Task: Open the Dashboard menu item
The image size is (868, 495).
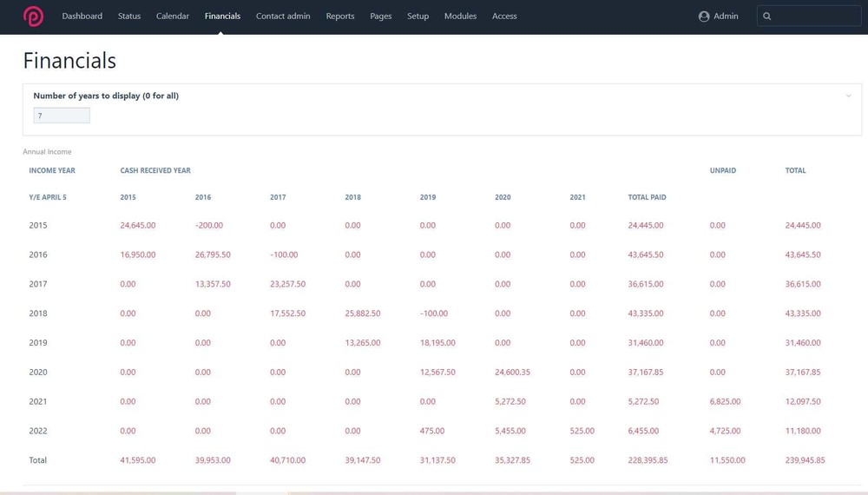Action: point(82,16)
